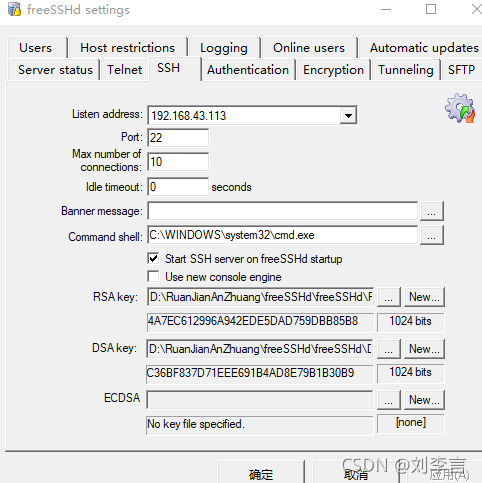Generate a new RSA key
The height and width of the screenshot is (483, 482).
424,297
